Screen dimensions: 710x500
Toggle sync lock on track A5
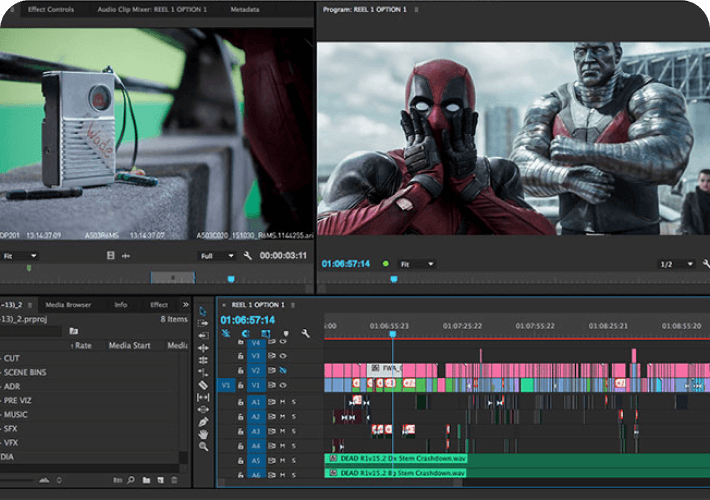click(x=272, y=460)
